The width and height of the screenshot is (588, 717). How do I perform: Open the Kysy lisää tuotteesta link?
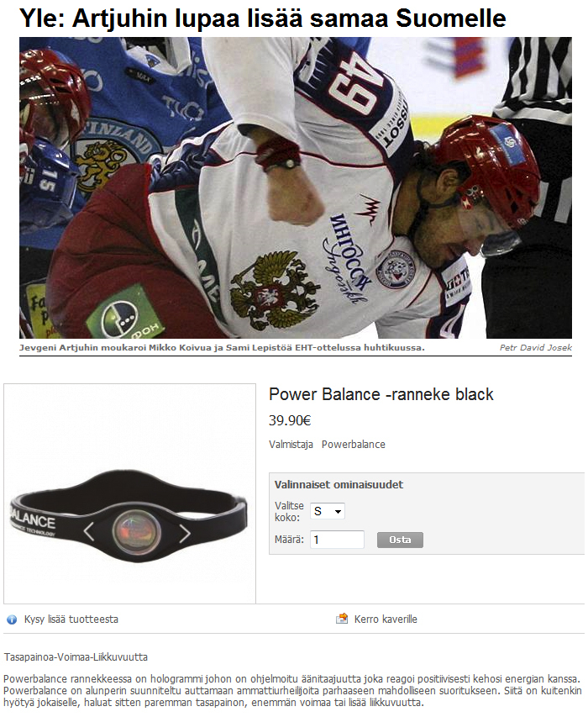point(71,619)
